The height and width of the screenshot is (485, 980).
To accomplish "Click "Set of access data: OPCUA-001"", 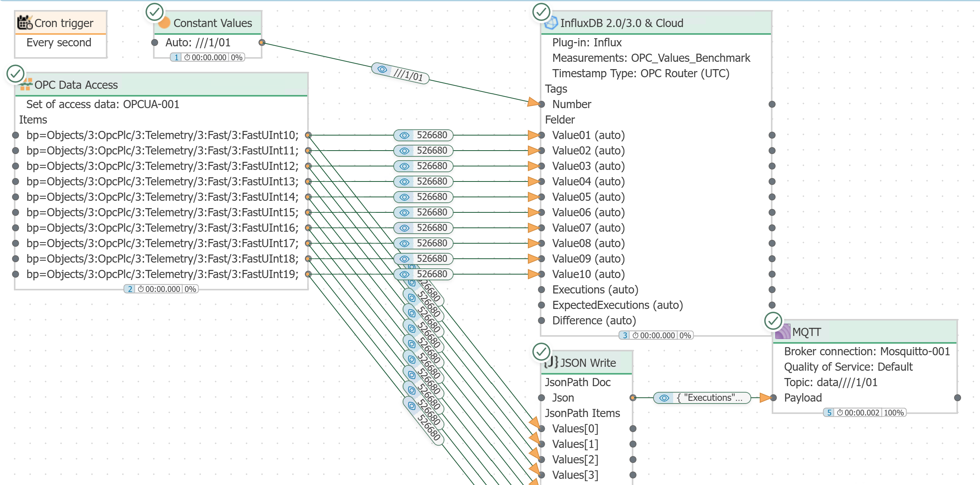I will [103, 104].
